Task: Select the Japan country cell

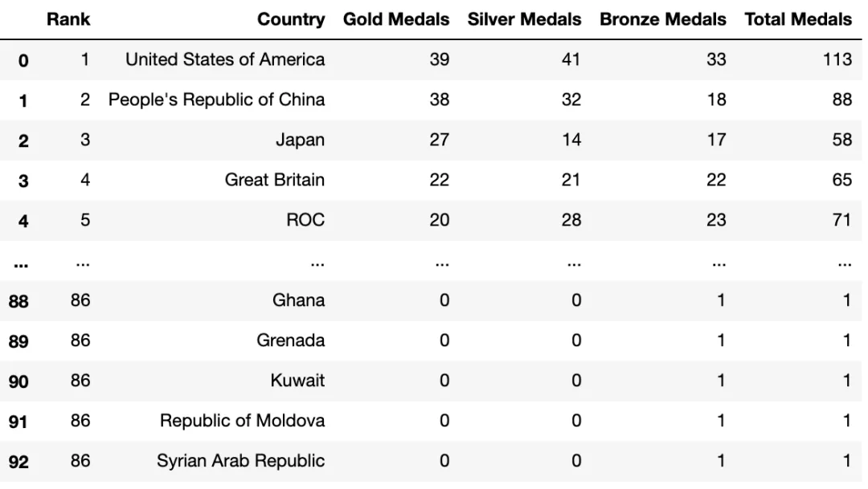Action: (300, 140)
